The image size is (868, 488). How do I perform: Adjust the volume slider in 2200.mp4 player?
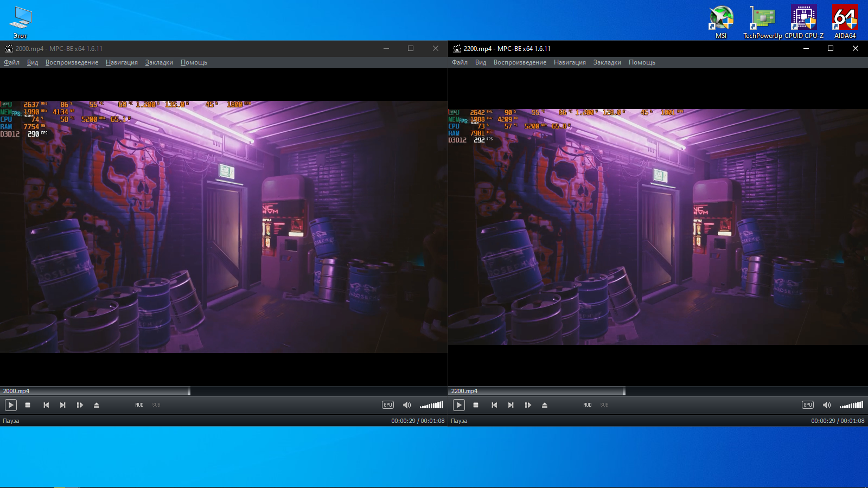[x=852, y=405]
